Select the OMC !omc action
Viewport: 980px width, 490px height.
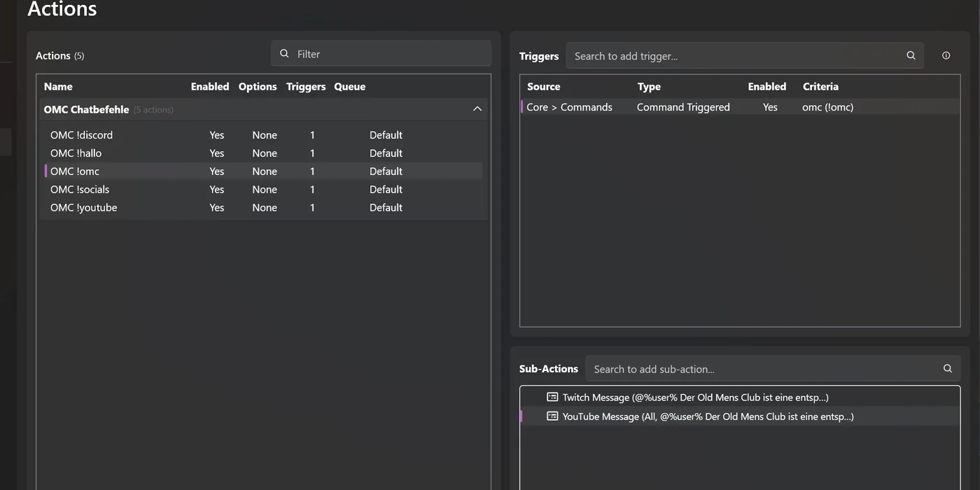[262, 171]
